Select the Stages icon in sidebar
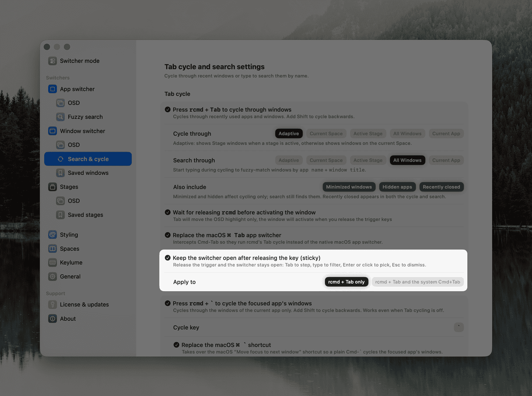This screenshot has height=396, width=532. click(52, 187)
